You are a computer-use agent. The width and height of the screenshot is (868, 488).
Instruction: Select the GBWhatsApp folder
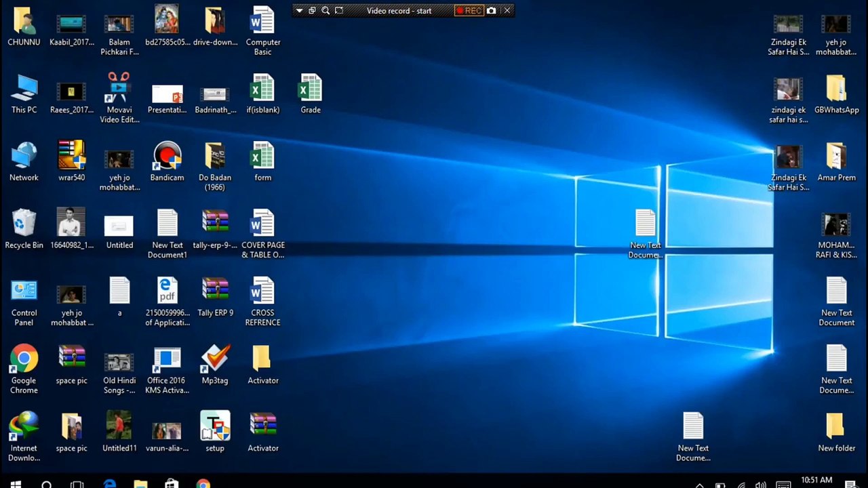836,94
